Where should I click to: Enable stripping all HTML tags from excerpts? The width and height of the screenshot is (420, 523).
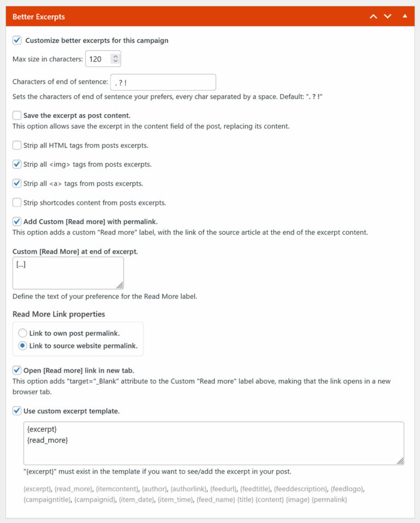click(16, 145)
